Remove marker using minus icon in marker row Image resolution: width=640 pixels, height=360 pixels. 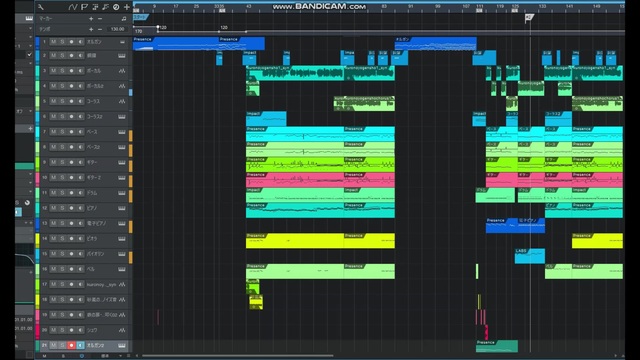(x=100, y=19)
